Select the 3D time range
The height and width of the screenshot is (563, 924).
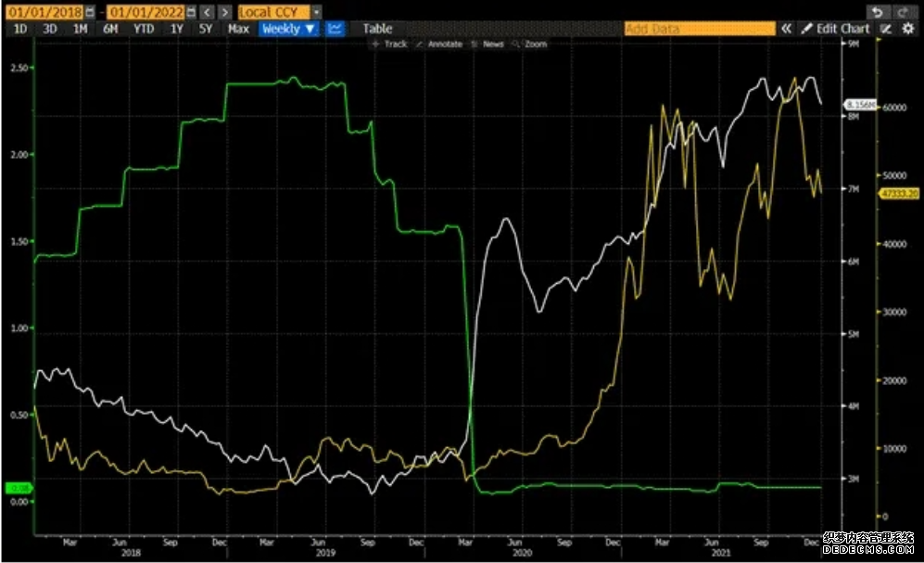50,29
